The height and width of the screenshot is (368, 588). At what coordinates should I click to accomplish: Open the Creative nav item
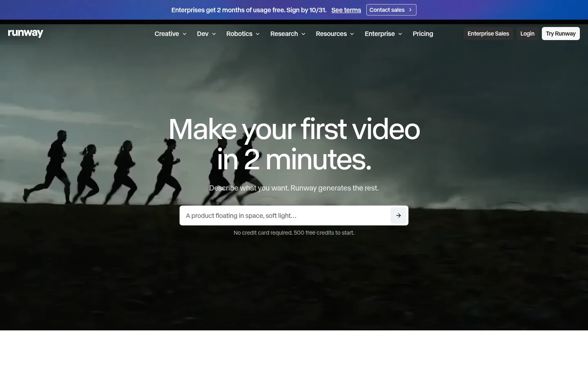(171, 34)
